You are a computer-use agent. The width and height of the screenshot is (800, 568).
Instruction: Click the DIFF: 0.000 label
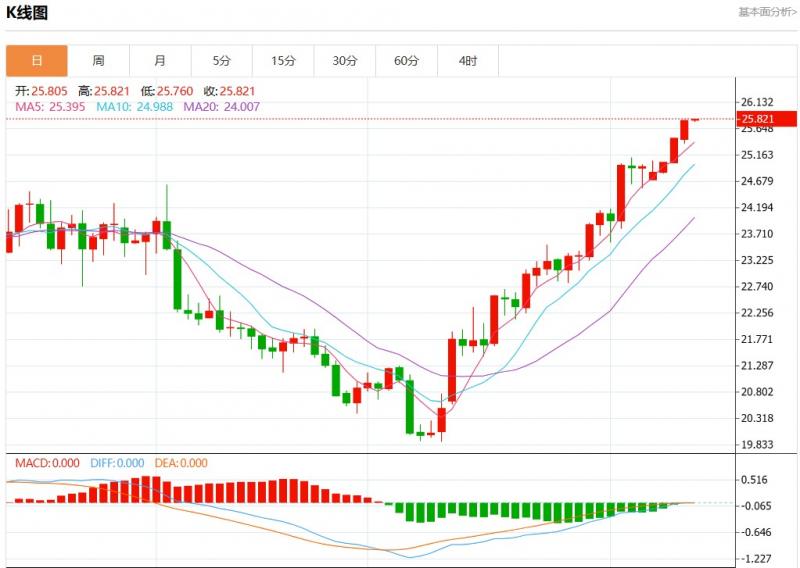click(118, 463)
